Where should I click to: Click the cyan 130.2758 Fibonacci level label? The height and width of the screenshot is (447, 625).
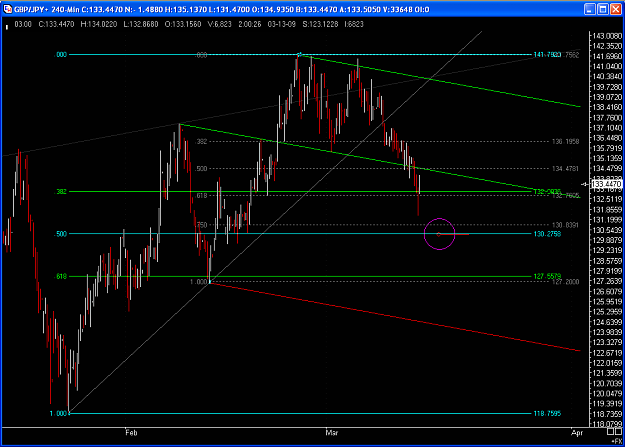547,234
